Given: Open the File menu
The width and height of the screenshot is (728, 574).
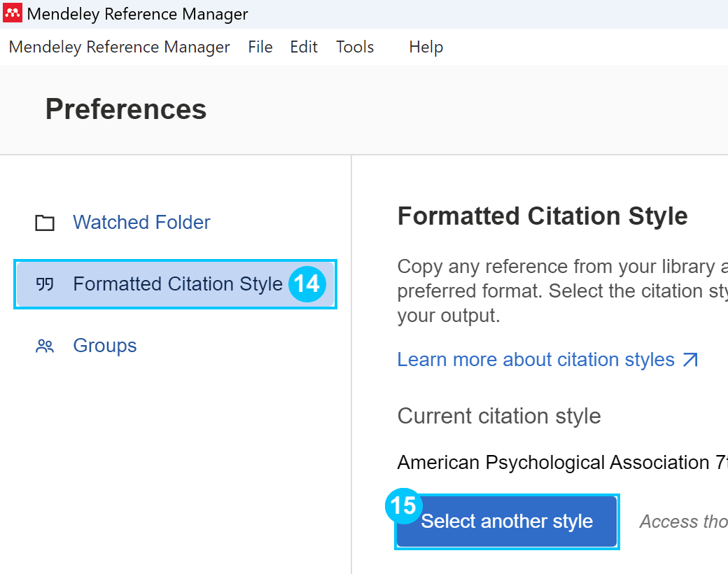Looking at the screenshot, I should [x=260, y=47].
